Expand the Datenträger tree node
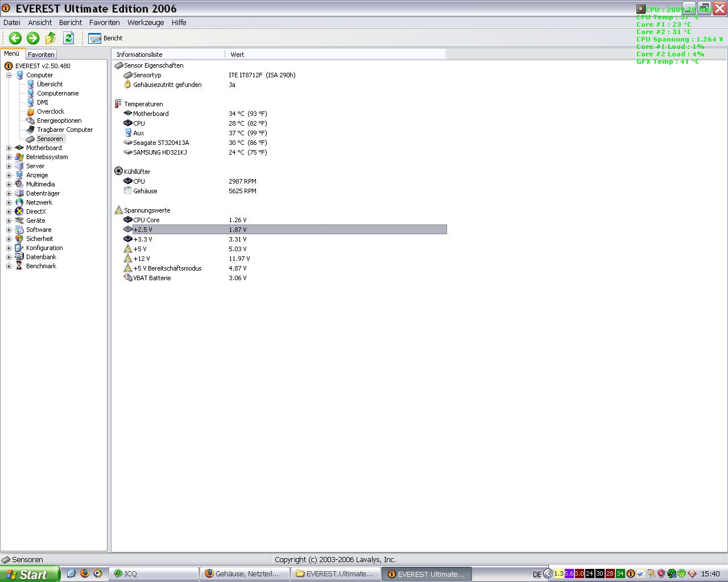The height and width of the screenshot is (582, 728). tap(9, 193)
